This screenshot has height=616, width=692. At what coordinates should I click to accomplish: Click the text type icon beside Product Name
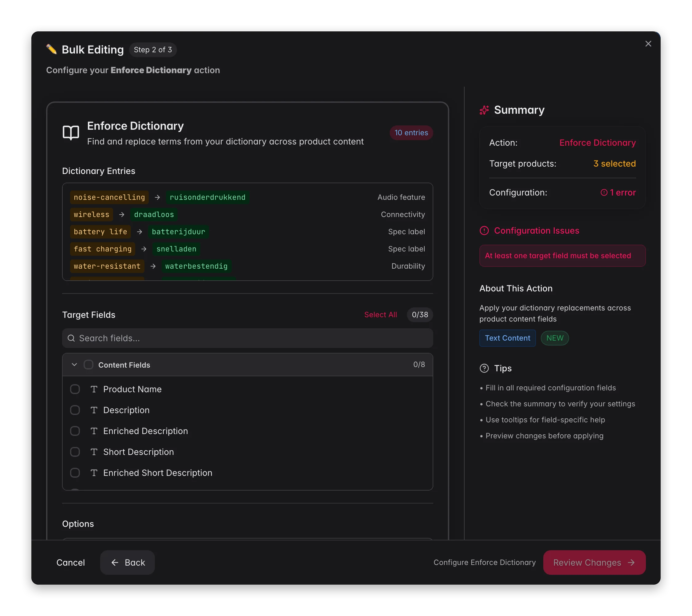(94, 389)
